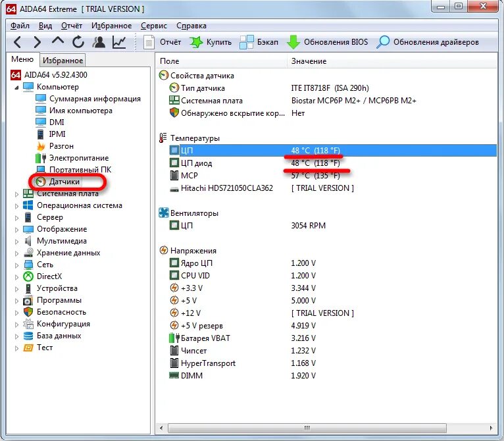Expand the Операционная система tree node
504x441 pixels.
click(16, 206)
